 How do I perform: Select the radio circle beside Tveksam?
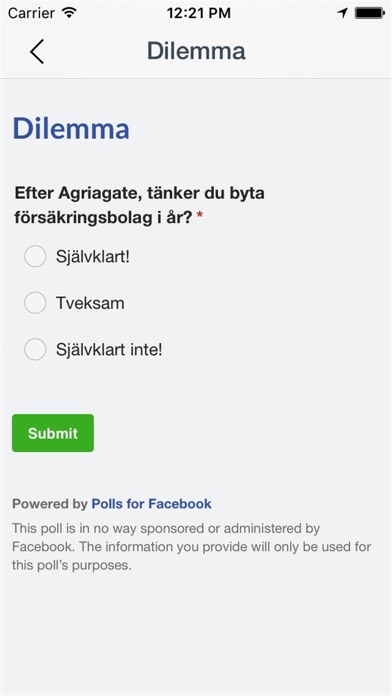coord(35,303)
